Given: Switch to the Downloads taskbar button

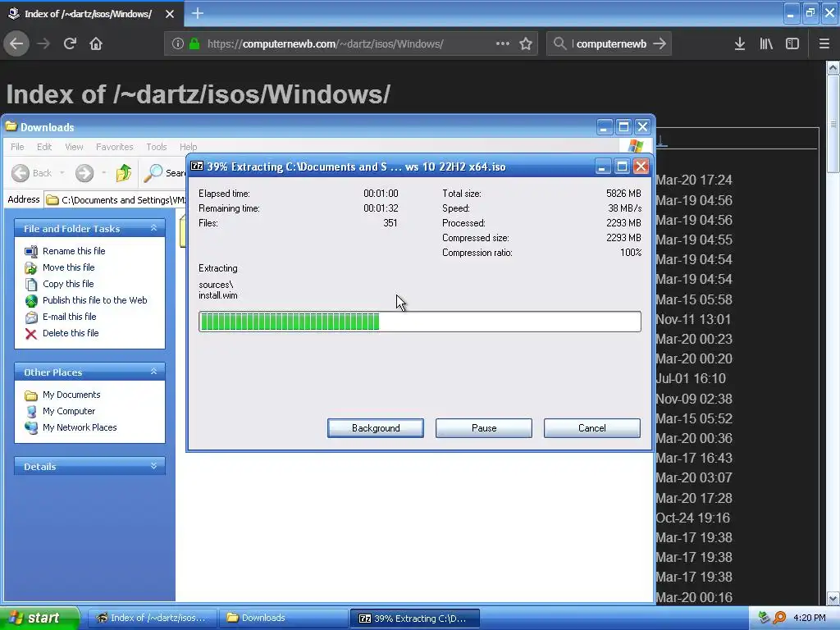Looking at the screenshot, I should click(x=283, y=618).
